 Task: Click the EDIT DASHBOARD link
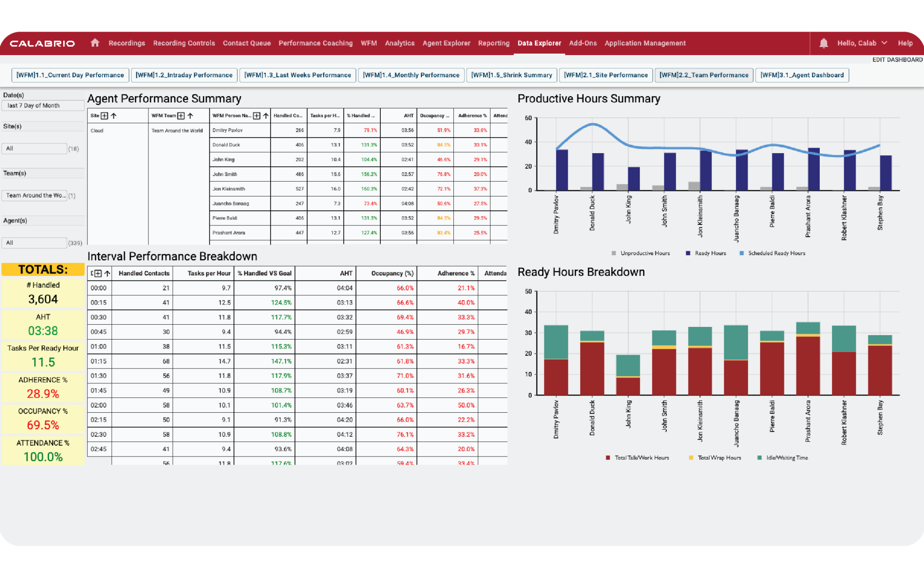[897, 59]
